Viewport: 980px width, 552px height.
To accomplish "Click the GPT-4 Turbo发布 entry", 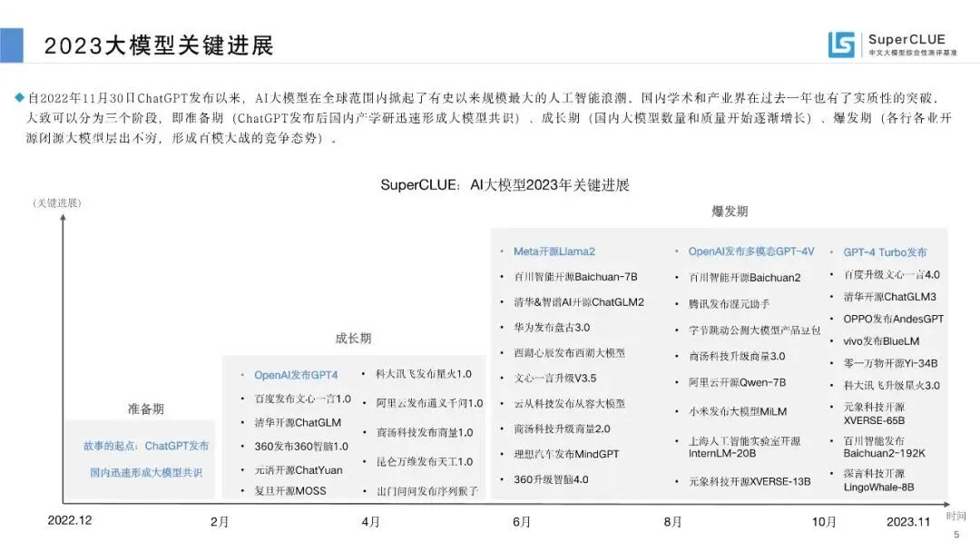I will click(885, 252).
